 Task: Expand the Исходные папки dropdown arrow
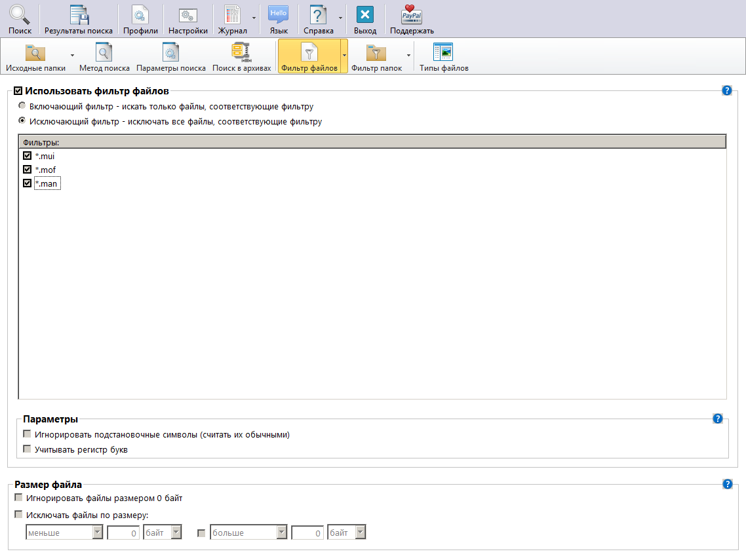point(72,56)
